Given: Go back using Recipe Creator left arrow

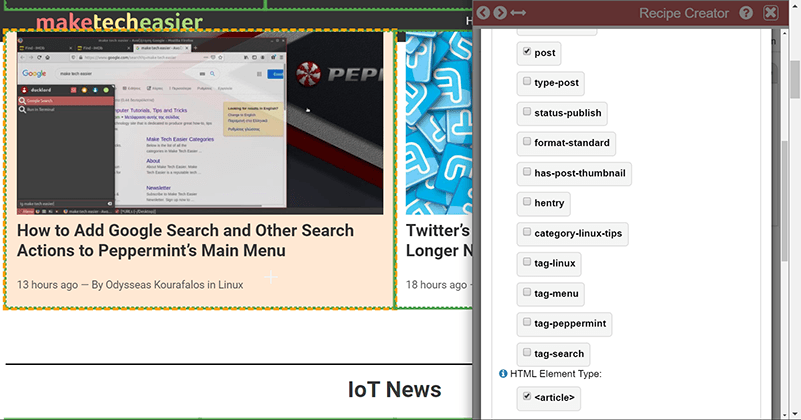Looking at the screenshot, I should pos(483,13).
